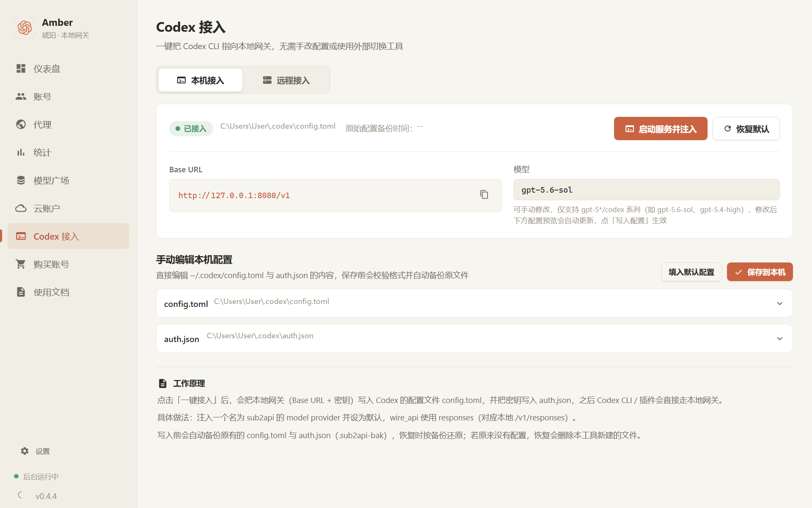Image resolution: width=812 pixels, height=508 pixels.
Task: Select Codex 接入 in the sidebar
Action: [68, 236]
